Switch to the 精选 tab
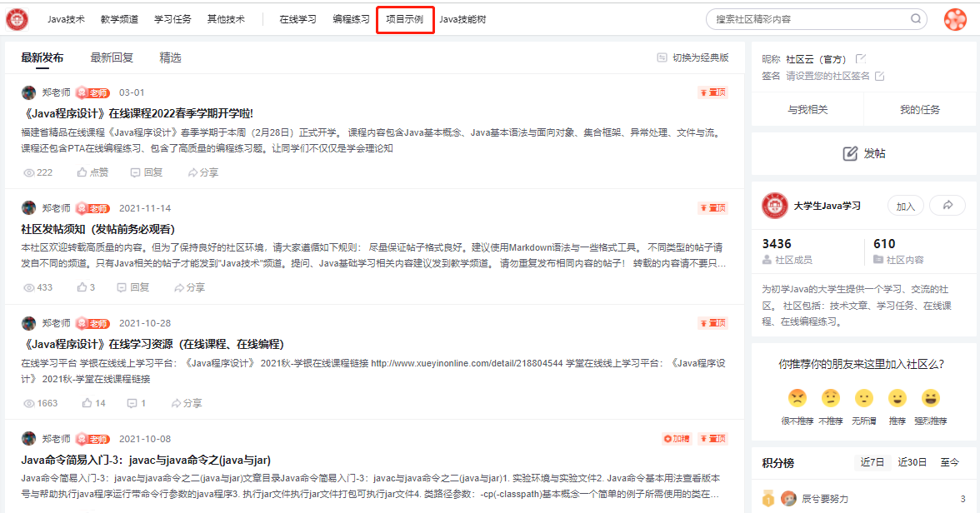This screenshot has height=513, width=980. click(171, 57)
